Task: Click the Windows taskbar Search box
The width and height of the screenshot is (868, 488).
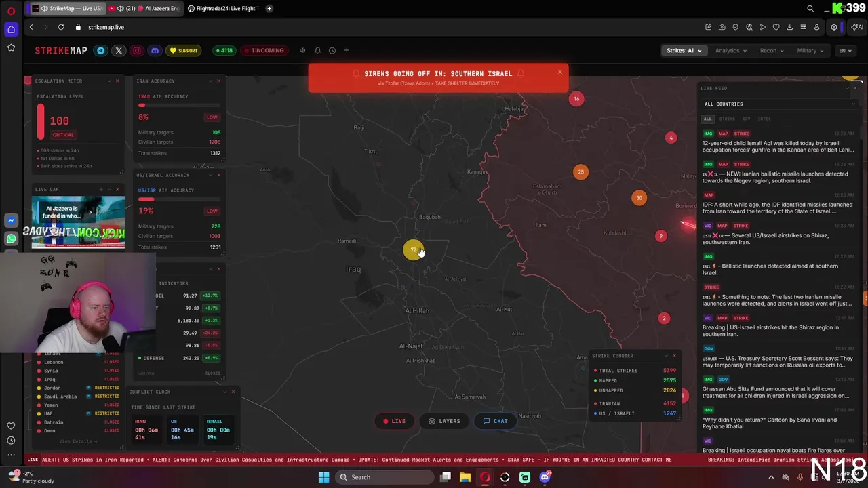Action: (x=384, y=477)
